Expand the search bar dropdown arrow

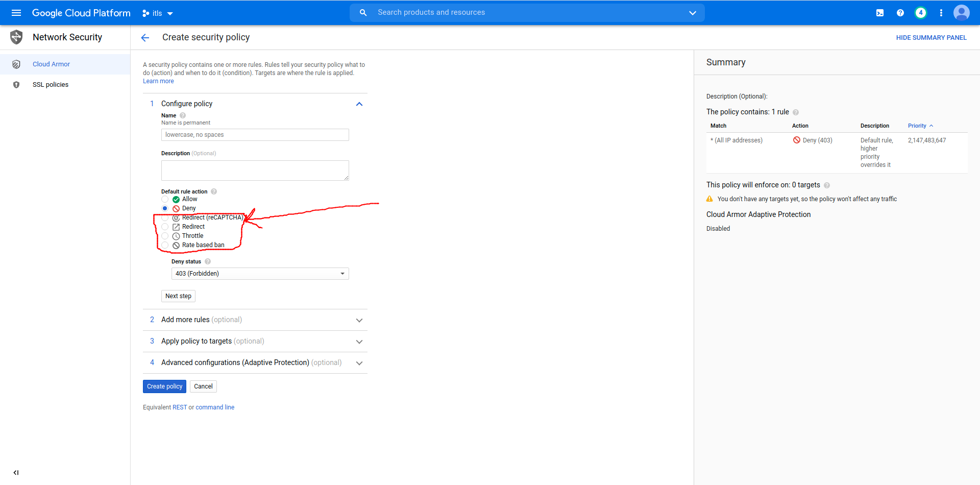coord(693,13)
